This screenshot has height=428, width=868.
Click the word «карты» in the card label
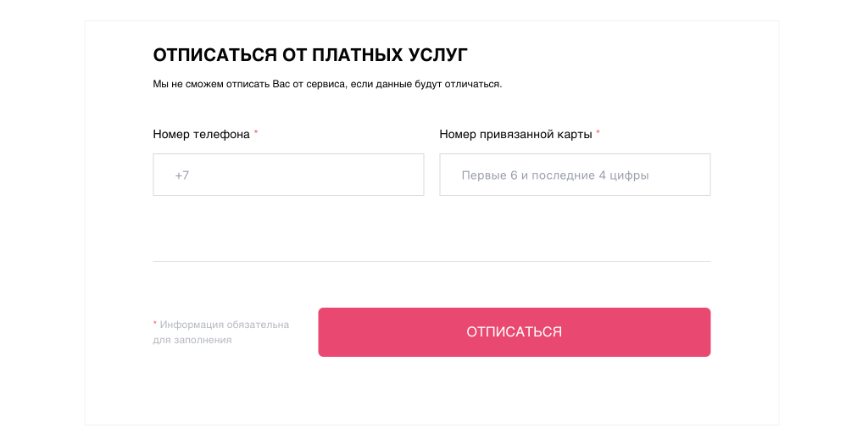(x=574, y=134)
